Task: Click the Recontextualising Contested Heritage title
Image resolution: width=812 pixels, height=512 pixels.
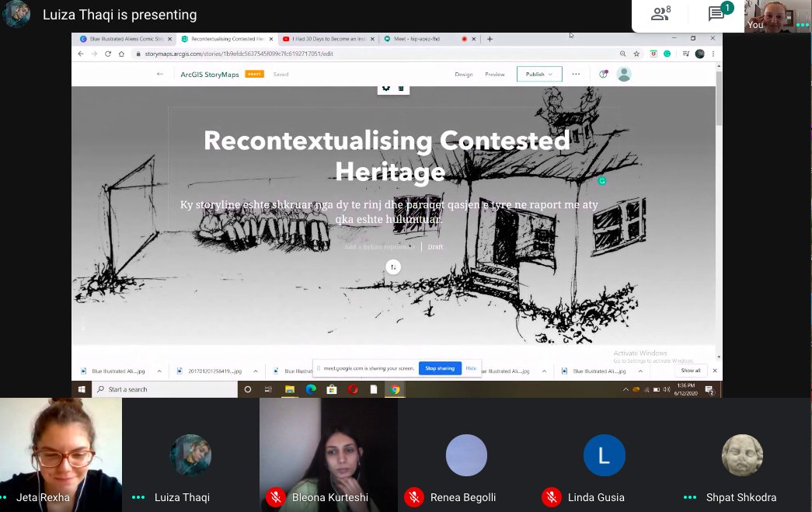Action: pyautogui.click(x=387, y=156)
